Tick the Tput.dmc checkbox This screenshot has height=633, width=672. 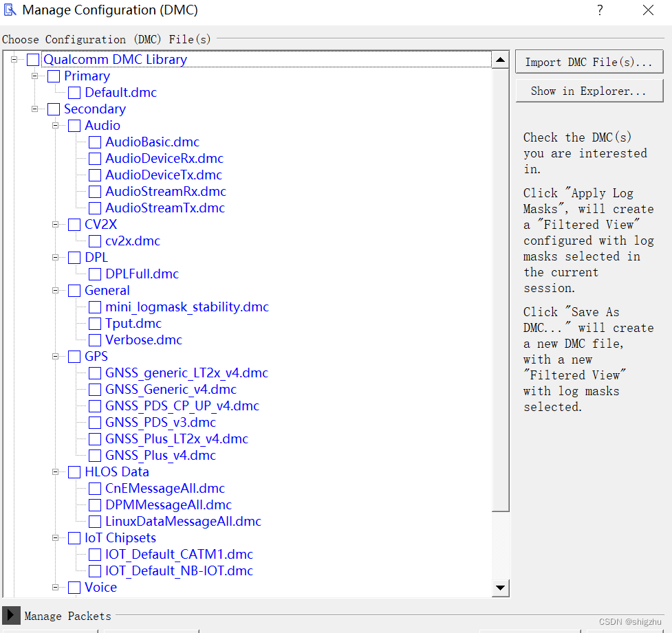point(95,324)
